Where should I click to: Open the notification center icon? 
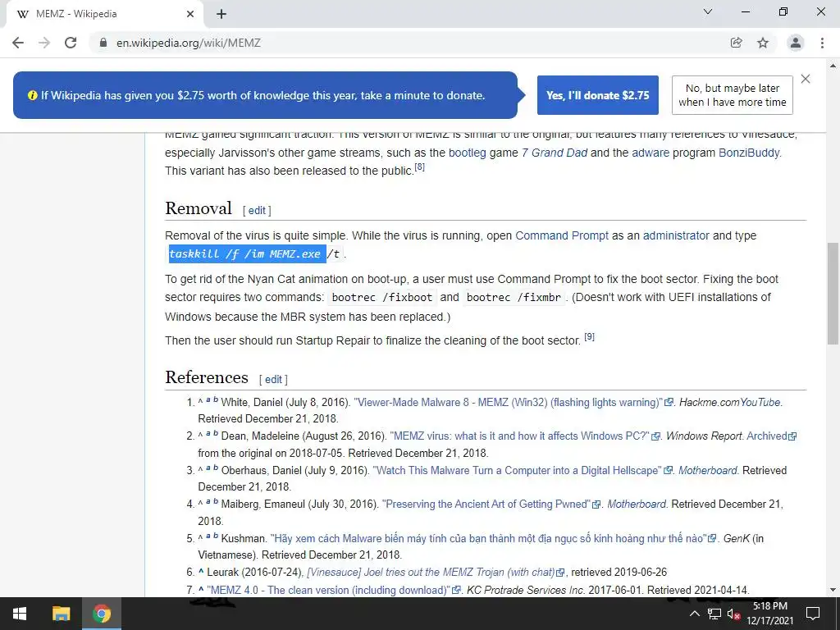pyautogui.click(x=813, y=614)
